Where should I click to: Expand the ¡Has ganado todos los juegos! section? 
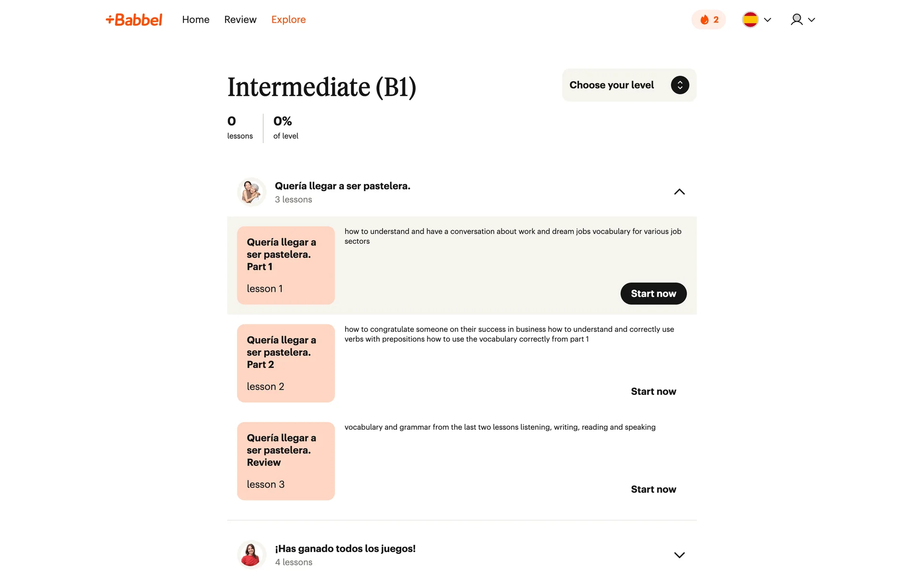point(679,555)
